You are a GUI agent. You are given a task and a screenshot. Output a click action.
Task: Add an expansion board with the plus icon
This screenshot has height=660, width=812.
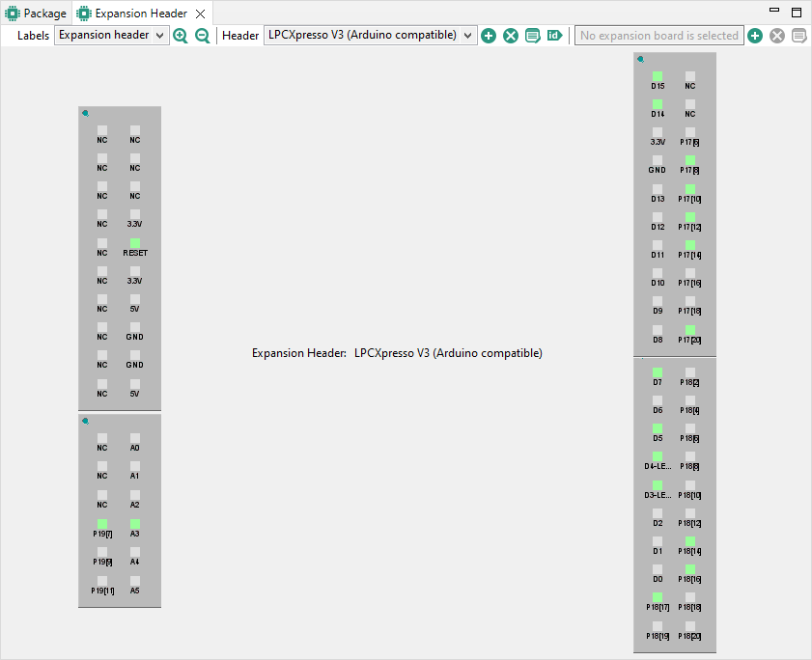[755, 36]
